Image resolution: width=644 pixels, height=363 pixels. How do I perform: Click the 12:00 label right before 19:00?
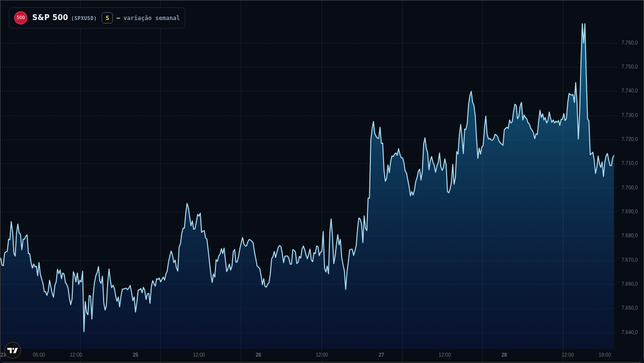coord(568,355)
